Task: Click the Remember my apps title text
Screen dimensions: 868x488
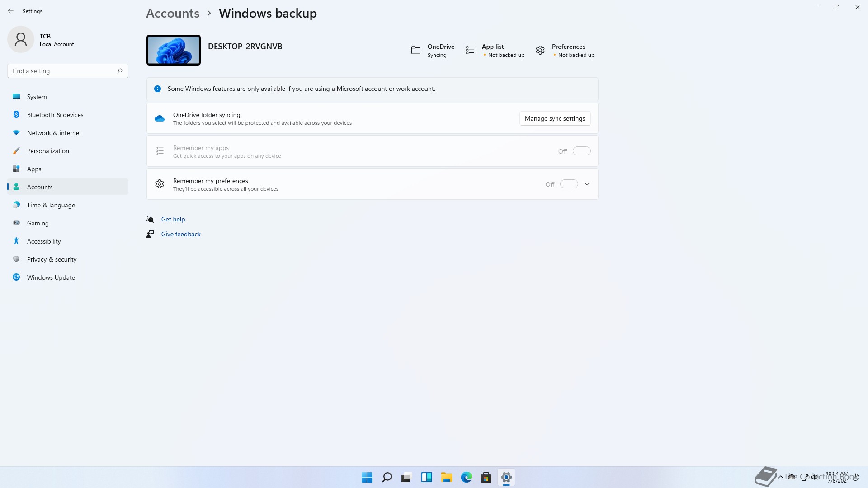Action: [201, 148]
